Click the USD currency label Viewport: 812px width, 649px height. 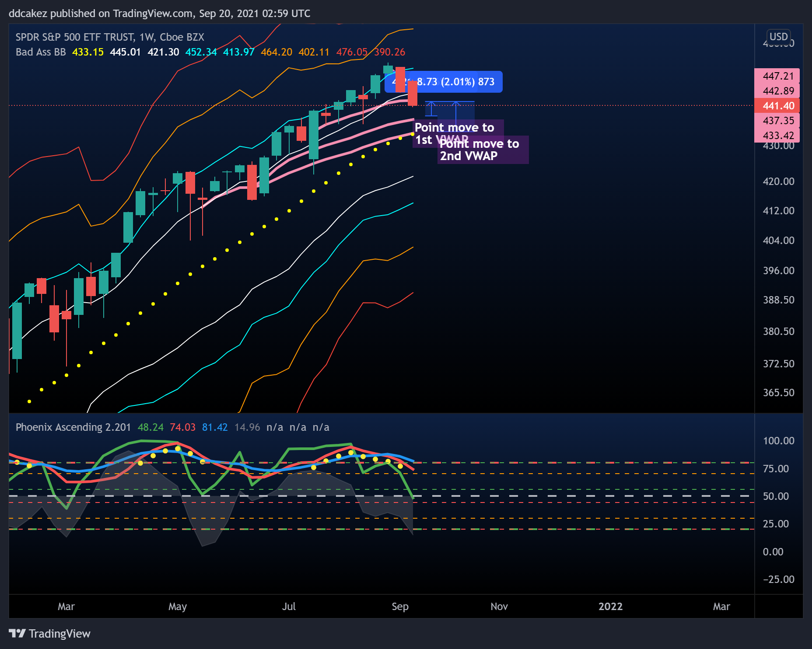[779, 37]
